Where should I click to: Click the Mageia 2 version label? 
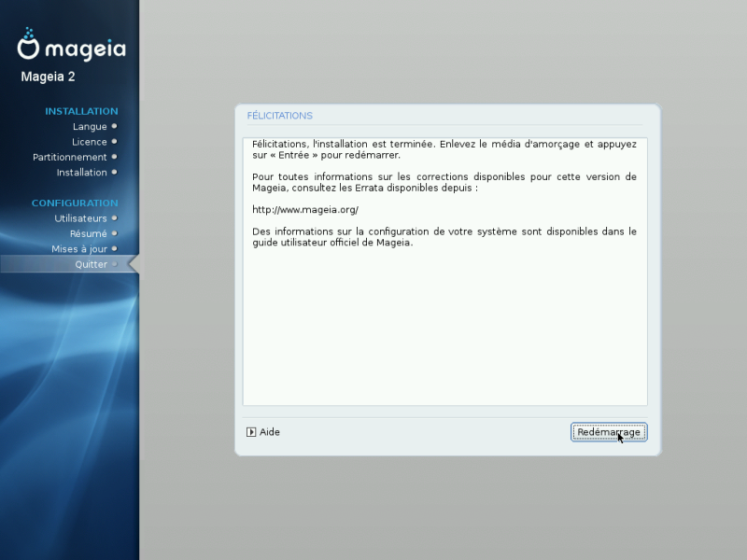pyautogui.click(x=49, y=77)
